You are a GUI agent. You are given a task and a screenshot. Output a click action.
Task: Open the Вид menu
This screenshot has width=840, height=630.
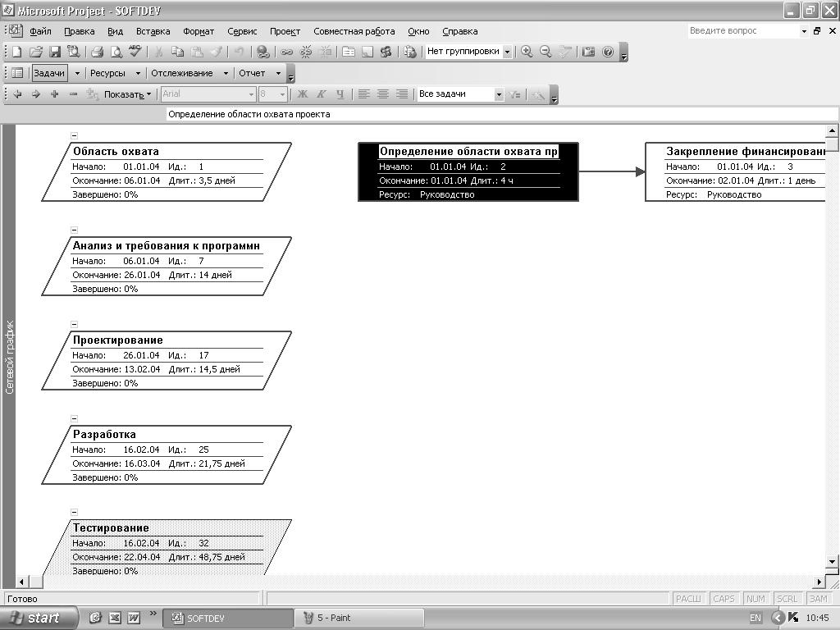point(115,31)
